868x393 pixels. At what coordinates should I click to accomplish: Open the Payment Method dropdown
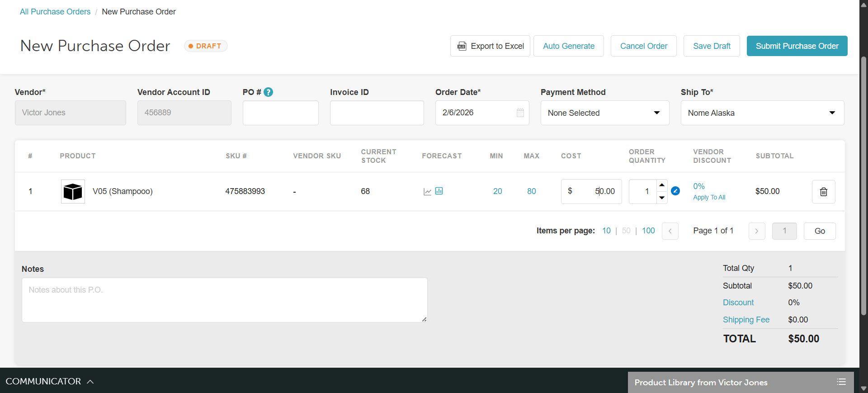tap(605, 113)
